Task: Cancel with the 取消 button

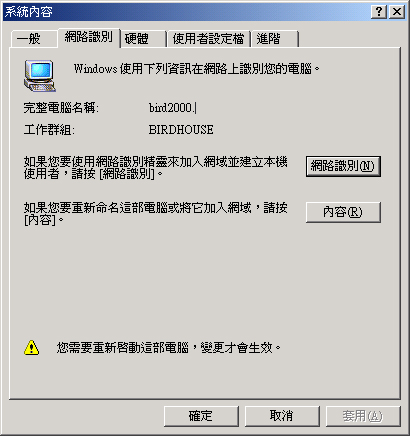Action: point(282,416)
